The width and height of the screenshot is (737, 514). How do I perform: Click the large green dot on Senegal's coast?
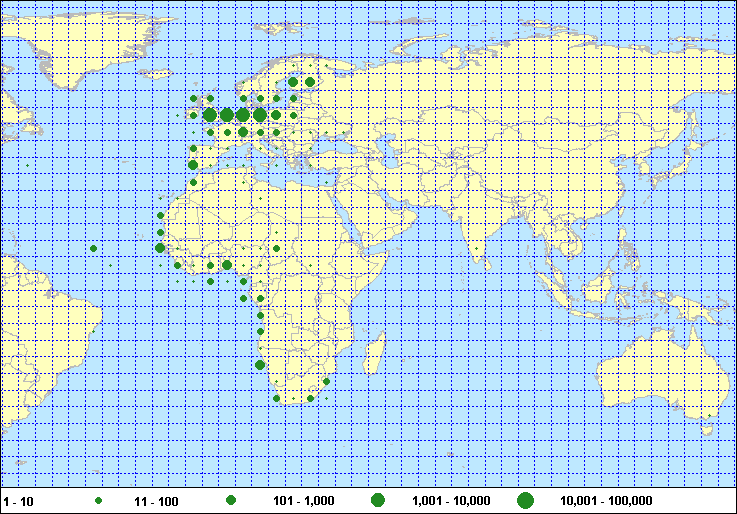(x=160, y=248)
